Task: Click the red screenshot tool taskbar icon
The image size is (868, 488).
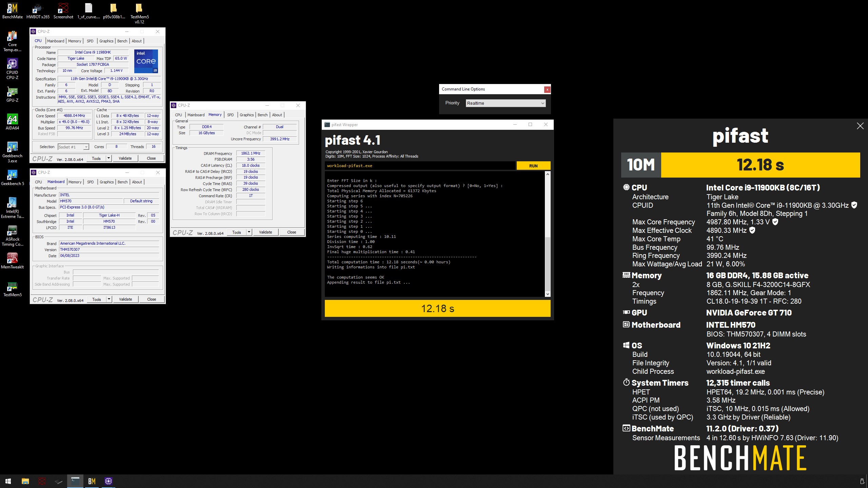Action: coord(42,481)
